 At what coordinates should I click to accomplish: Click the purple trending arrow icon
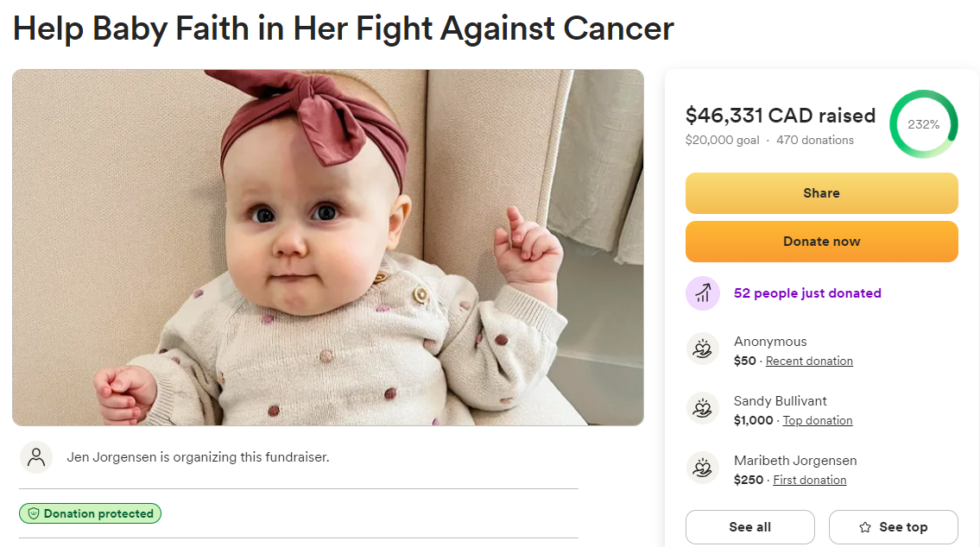coord(703,293)
